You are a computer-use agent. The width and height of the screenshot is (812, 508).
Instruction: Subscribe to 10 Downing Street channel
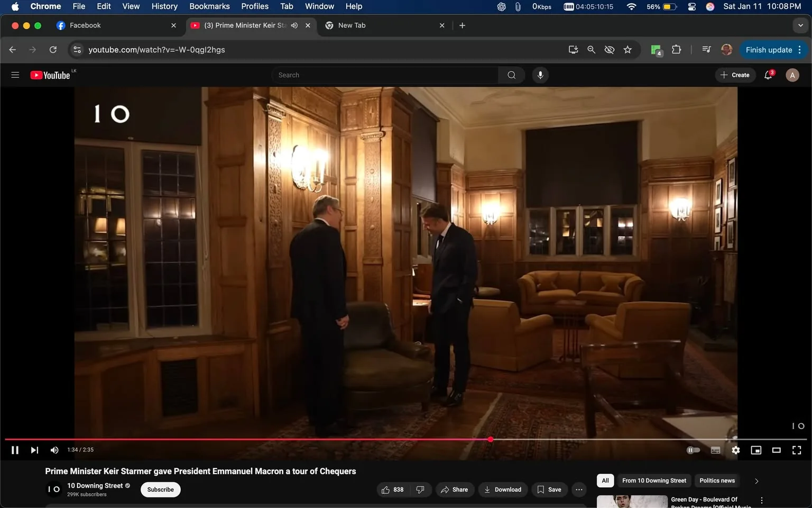tap(160, 489)
